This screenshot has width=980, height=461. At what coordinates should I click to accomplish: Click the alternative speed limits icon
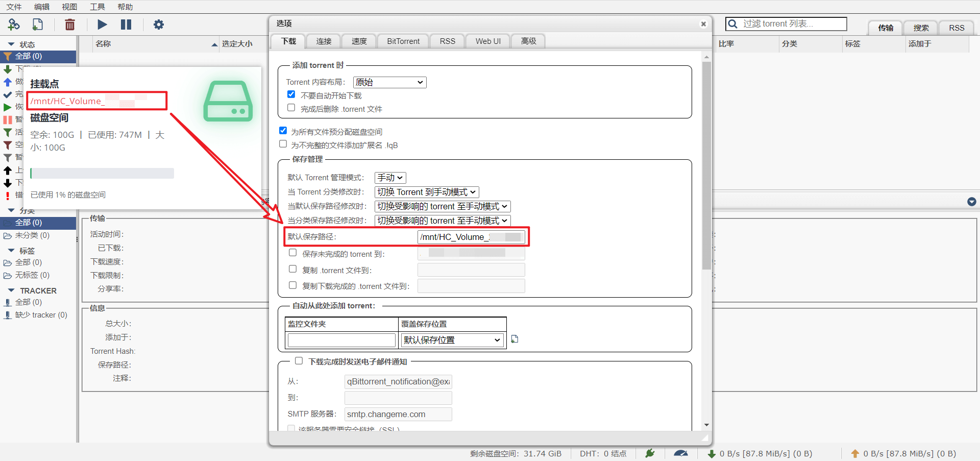(680, 453)
